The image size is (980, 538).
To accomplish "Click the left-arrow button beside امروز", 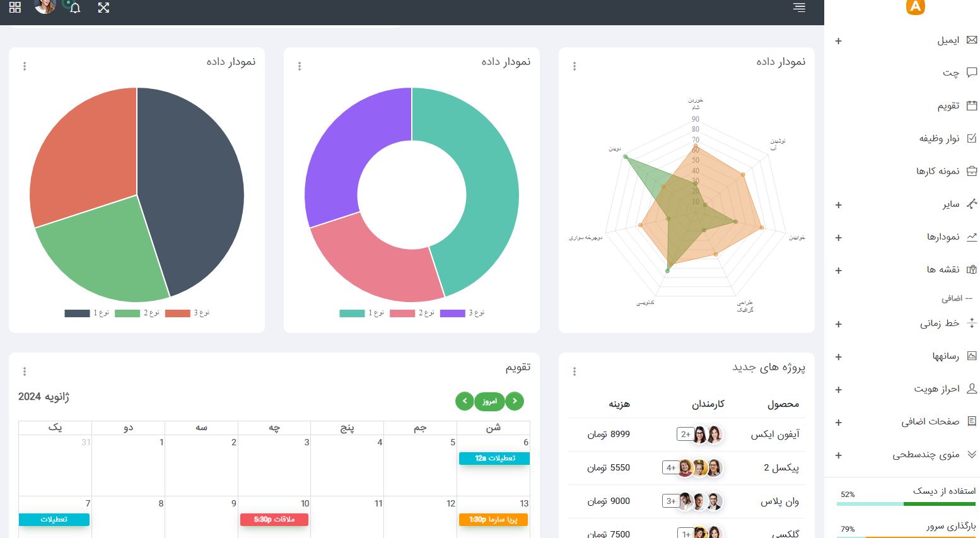I will tap(465, 401).
